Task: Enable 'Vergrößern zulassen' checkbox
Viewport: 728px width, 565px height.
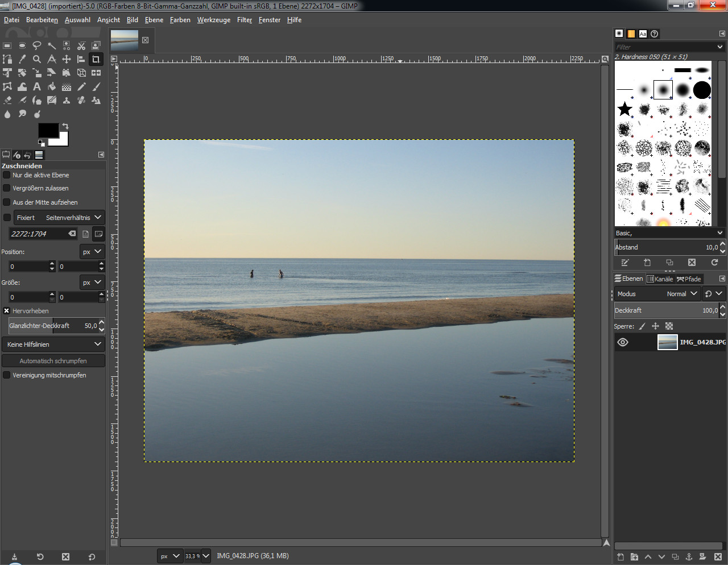Action: point(7,188)
